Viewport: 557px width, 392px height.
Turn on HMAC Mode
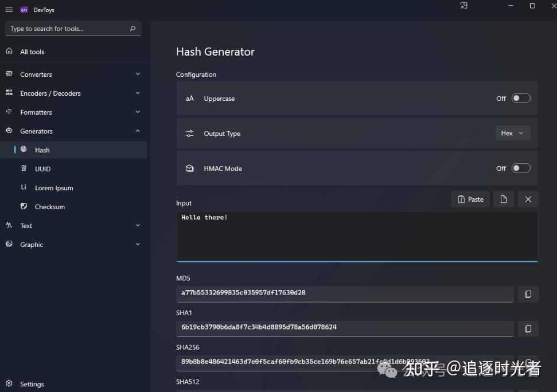point(521,168)
